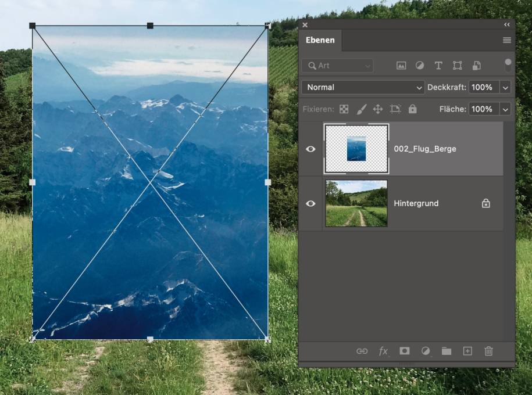
Task: Add a layer mask
Action: 405,351
